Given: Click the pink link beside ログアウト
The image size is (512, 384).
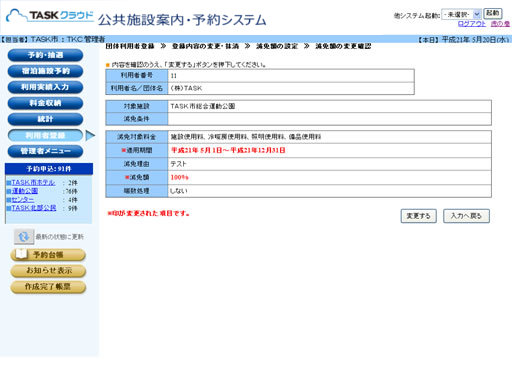Looking at the screenshot, I should tap(500, 24).
